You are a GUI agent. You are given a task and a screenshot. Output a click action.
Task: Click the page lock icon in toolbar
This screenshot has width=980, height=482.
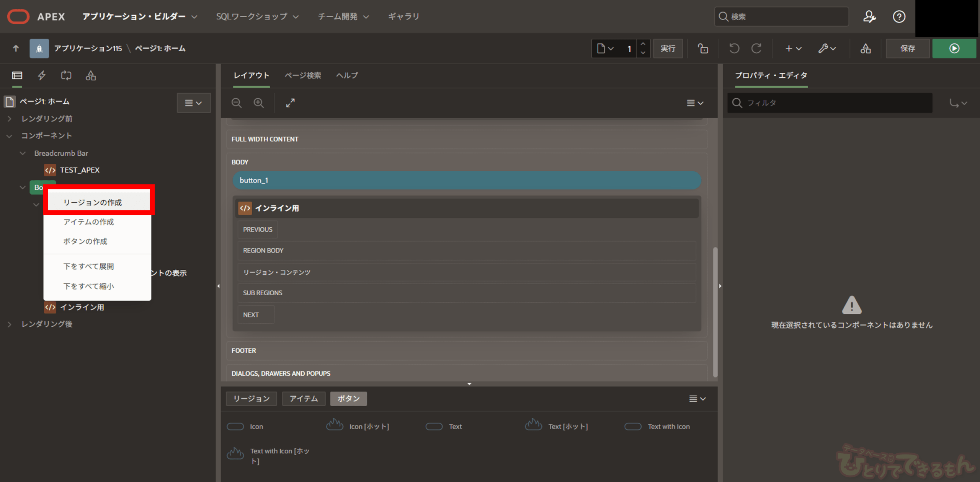(x=703, y=49)
